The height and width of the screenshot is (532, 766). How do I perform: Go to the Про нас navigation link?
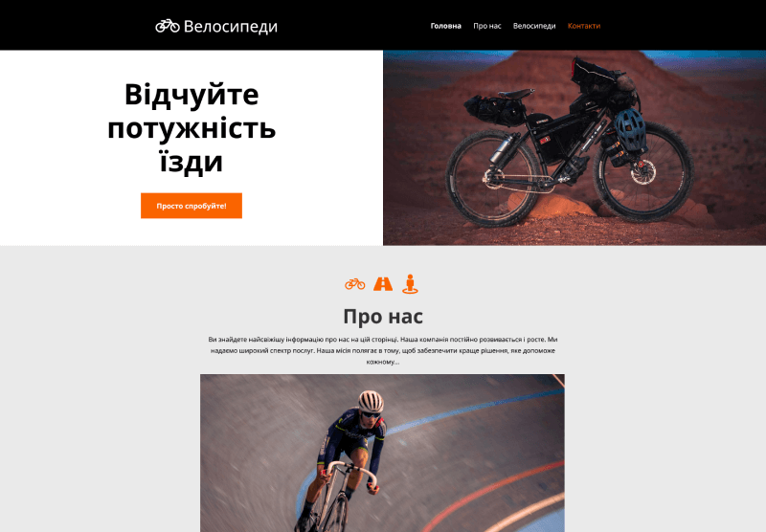click(x=487, y=26)
